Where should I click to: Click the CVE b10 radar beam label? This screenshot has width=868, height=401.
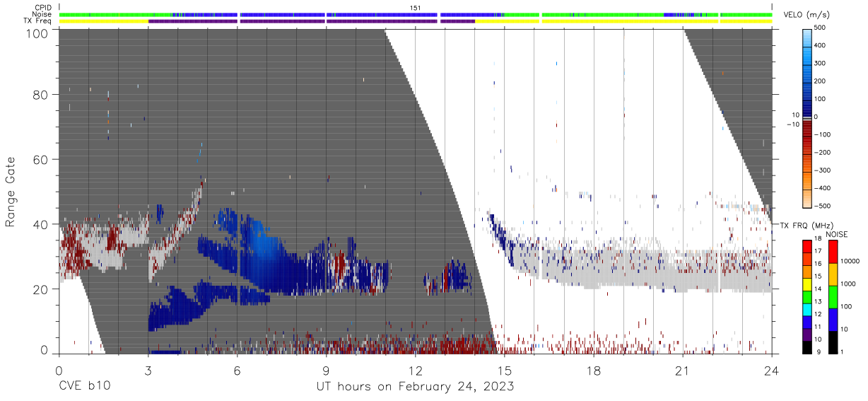[x=83, y=387]
